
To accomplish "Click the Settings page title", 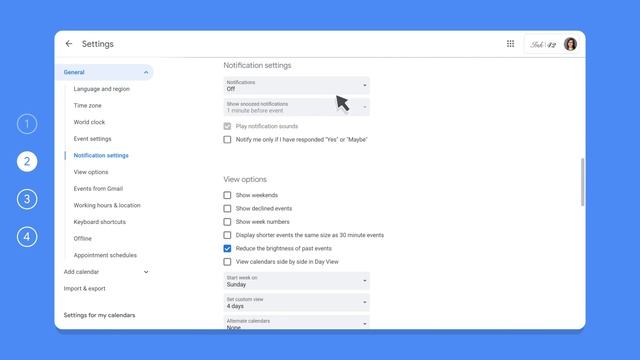I will point(98,44).
